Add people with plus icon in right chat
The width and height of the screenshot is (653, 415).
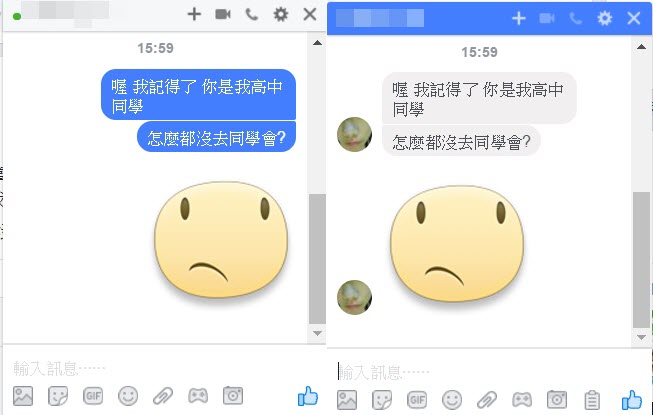(518, 18)
